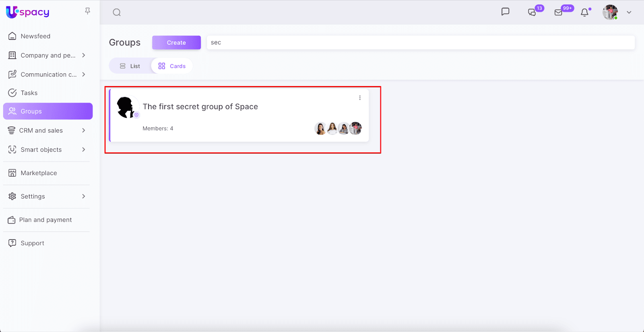The image size is (644, 332).
Task: Open the chat bubble icon
Action: 505,12
